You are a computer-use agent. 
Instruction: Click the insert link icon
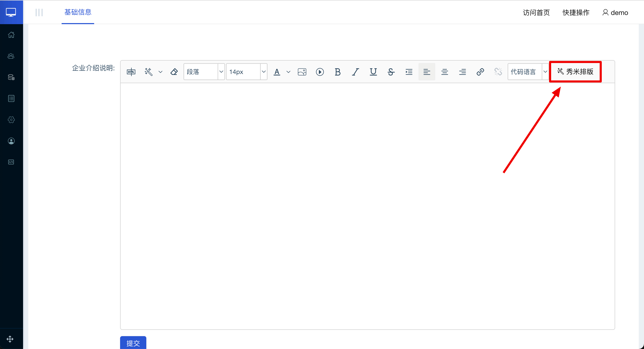[480, 72]
